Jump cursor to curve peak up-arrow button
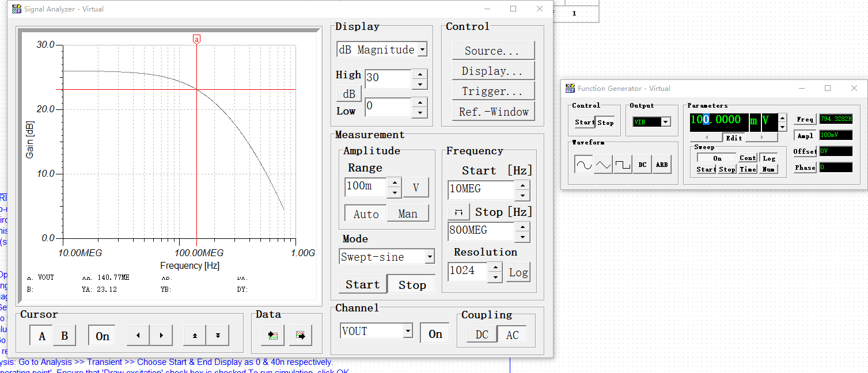The image size is (868, 373). click(x=195, y=336)
